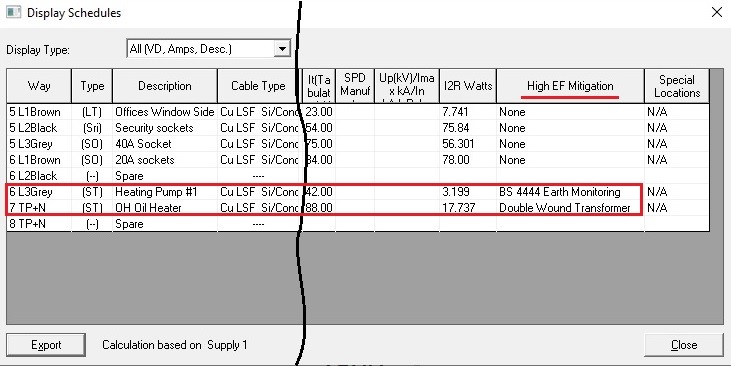Click the 56.301 I2R Watts value
Screen dimensions: 731x366
(x=468, y=144)
